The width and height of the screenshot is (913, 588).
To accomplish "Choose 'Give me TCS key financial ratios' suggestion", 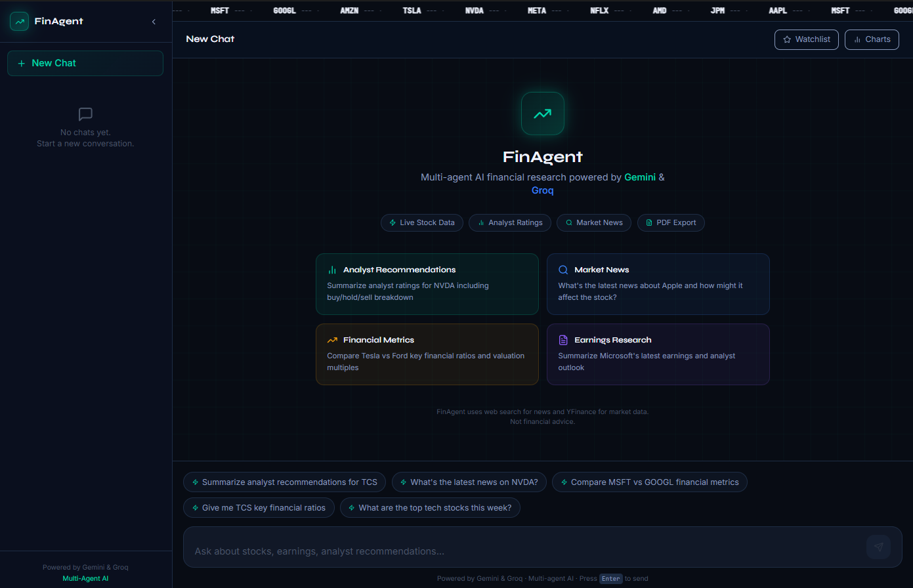I will point(259,508).
